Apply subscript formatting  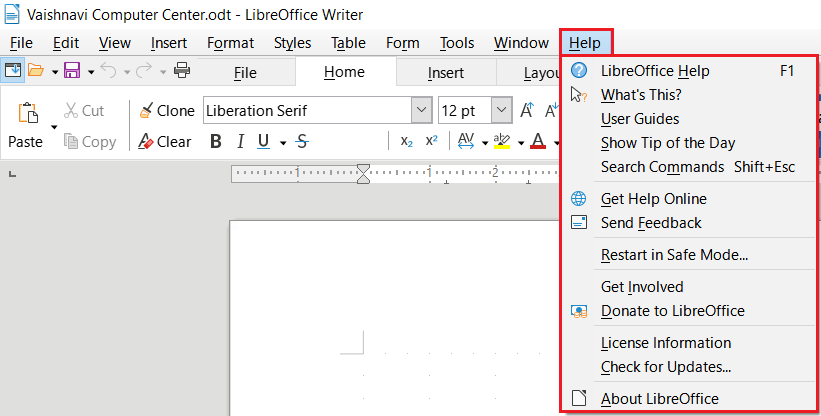[407, 141]
